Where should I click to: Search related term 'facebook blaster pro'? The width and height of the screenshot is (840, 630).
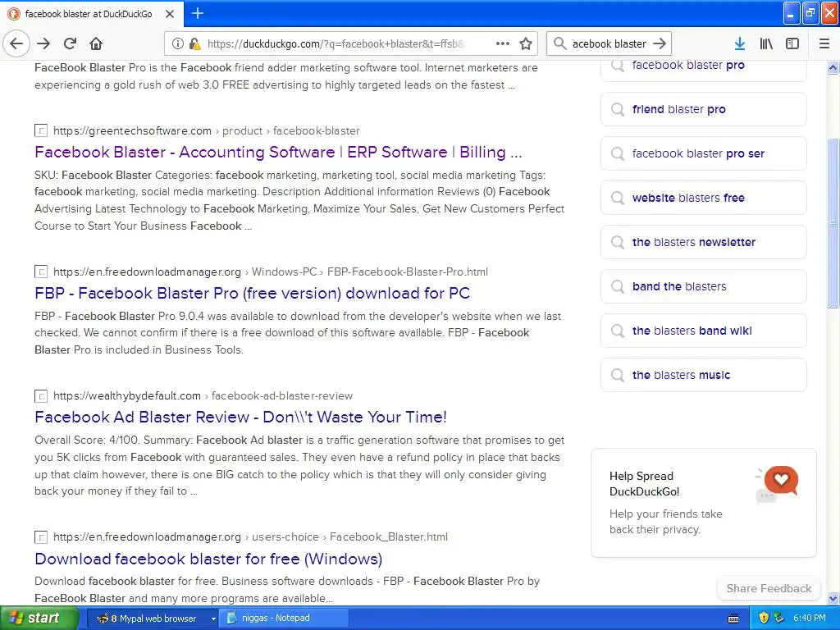click(703, 66)
